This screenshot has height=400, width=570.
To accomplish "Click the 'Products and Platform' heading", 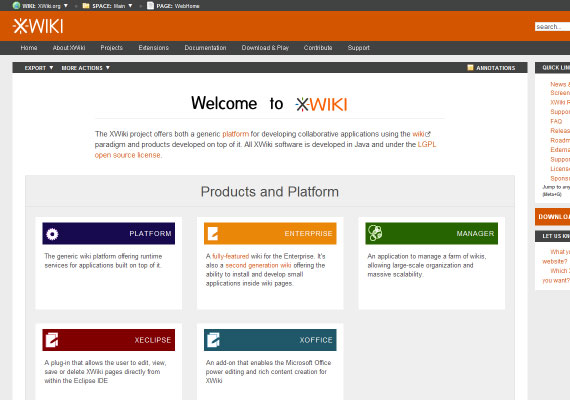I will [270, 192].
